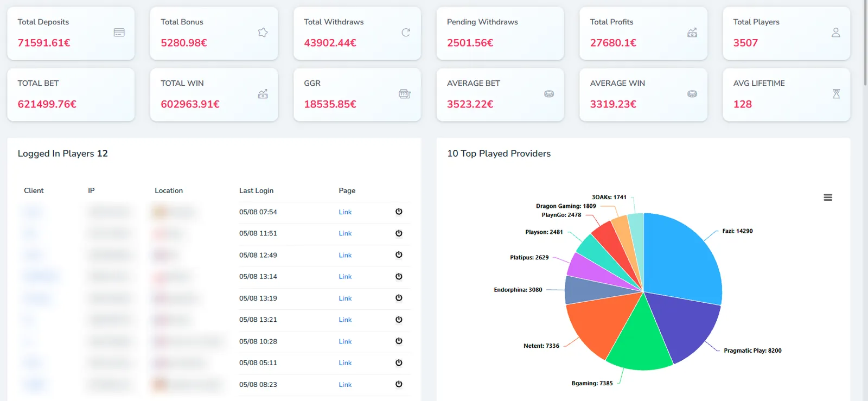Log out player with 05/08 05:11 login
Screen dimensions: 868x401
pyautogui.click(x=399, y=362)
